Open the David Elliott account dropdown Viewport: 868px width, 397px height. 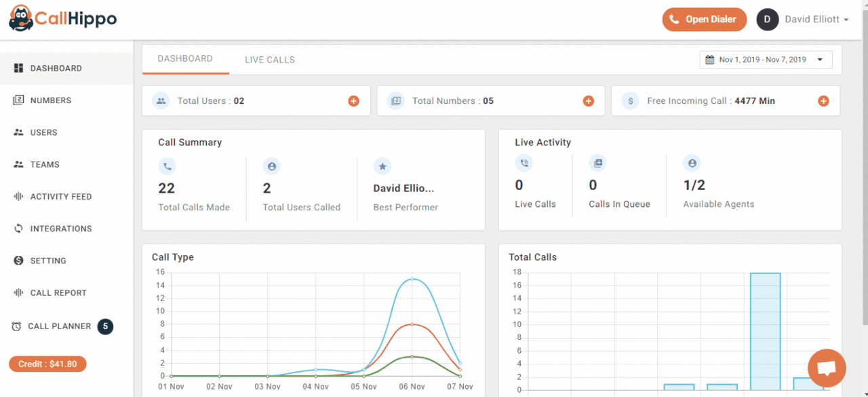click(x=816, y=20)
